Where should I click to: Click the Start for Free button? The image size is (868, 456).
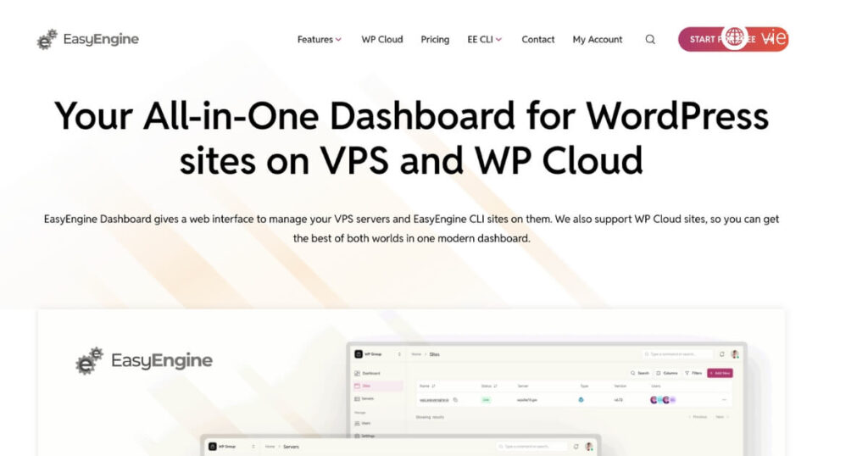coord(733,39)
